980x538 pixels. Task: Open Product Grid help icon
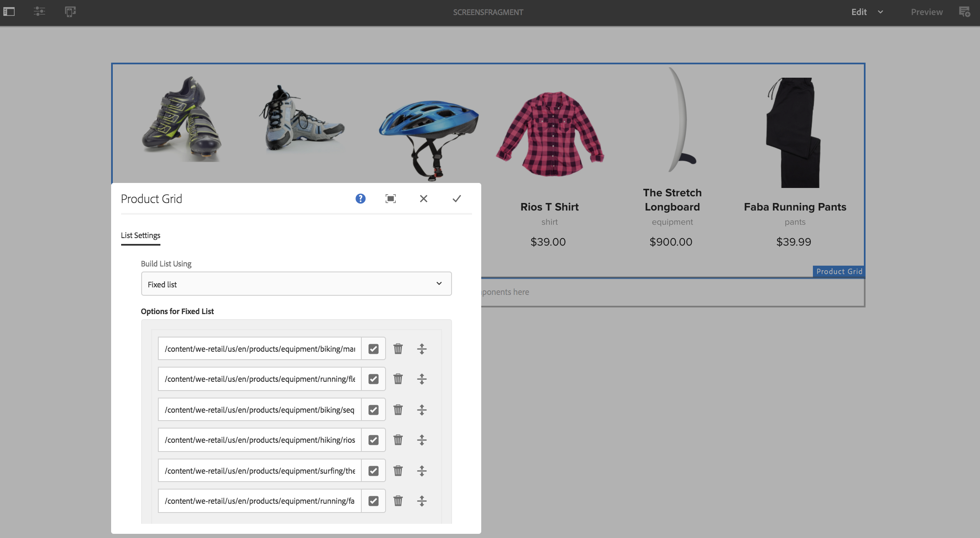point(360,199)
